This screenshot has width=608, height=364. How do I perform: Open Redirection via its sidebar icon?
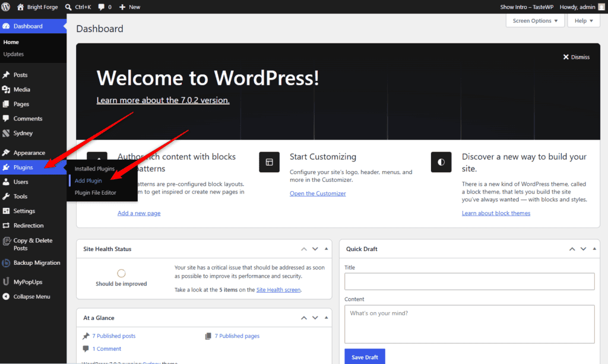[x=6, y=226]
